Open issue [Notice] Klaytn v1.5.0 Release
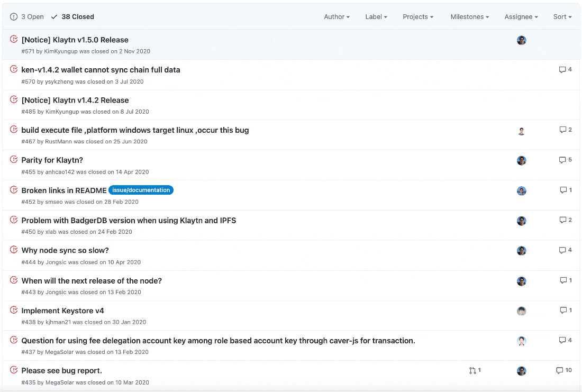Viewport: 582px width, 392px height. (x=75, y=40)
